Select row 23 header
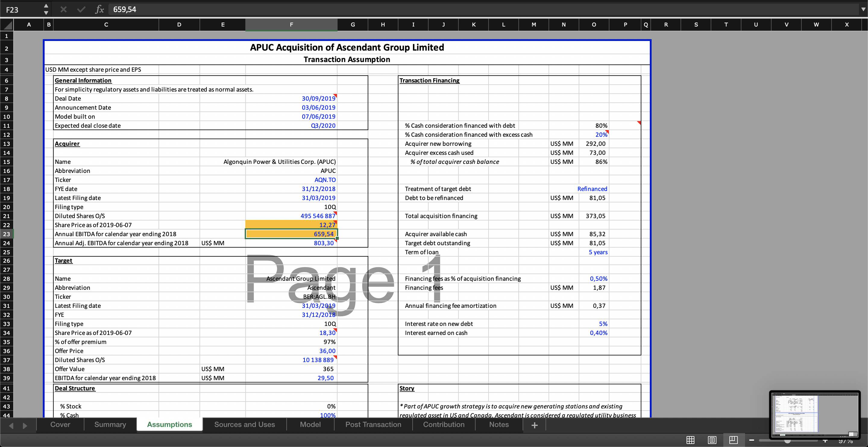Screen dimensions: 868x447 pyautogui.click(x=7, y=234)
